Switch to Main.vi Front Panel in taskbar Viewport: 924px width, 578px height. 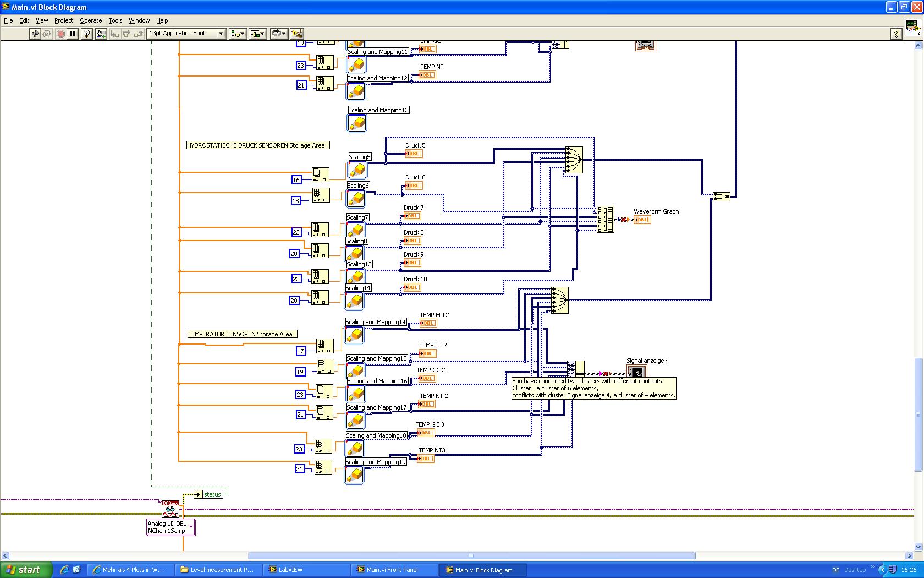point(393,570)
